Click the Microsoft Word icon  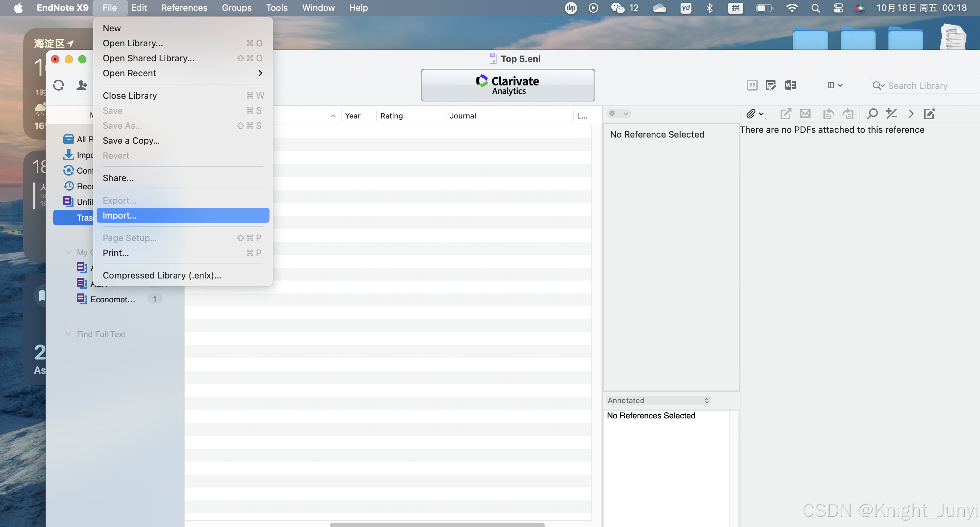coord(790,85)
